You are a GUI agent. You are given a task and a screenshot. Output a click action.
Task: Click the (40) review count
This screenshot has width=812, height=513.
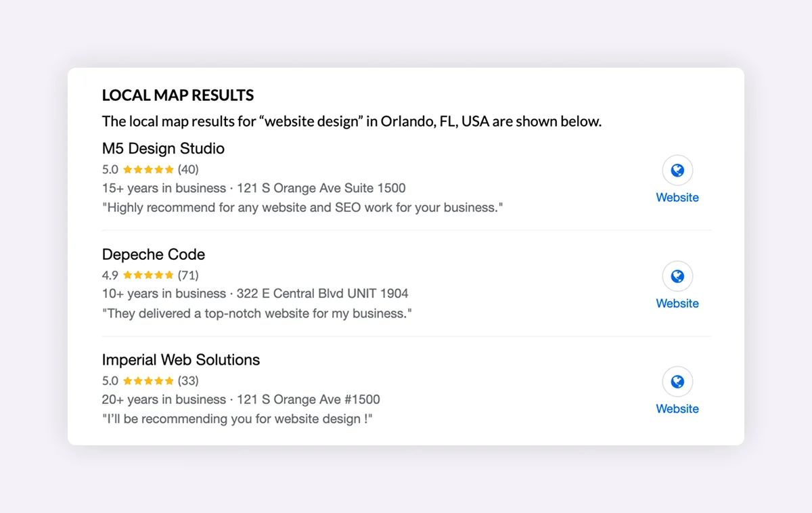coord(188,169)
